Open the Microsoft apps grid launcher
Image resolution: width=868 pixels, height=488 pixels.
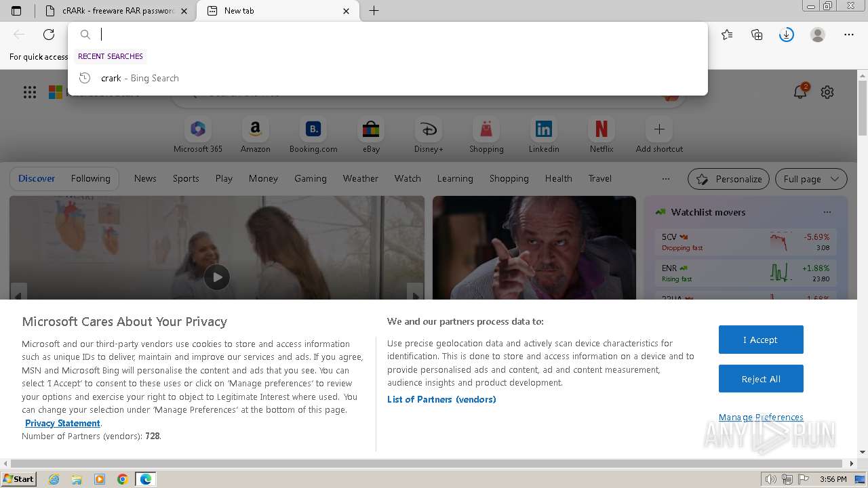[30, 92]
